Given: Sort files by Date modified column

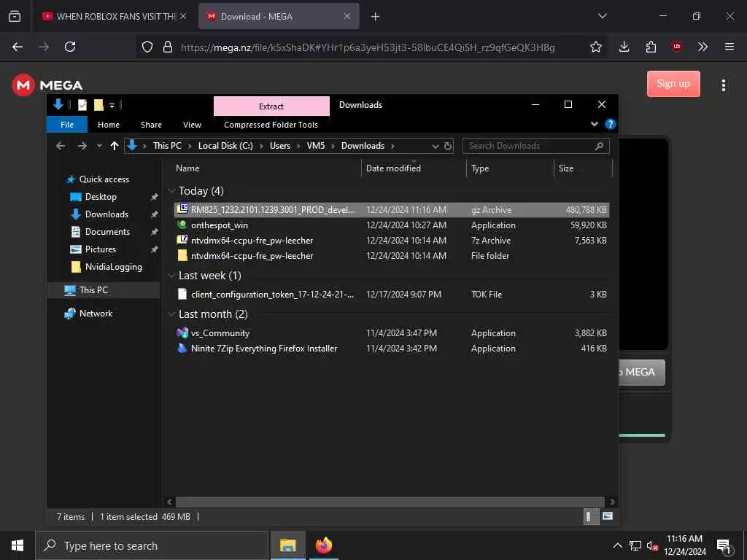Looking at the screenshot, I should click(x=393, y=168).
